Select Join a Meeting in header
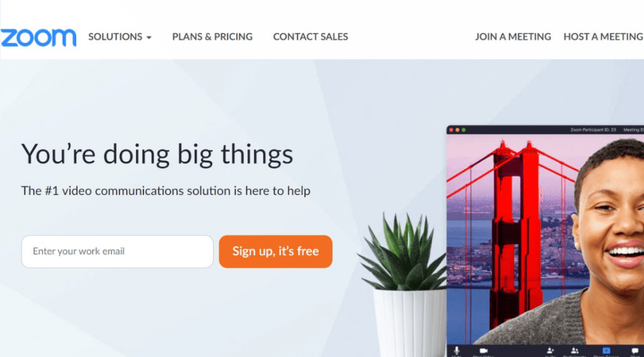This screenshot has height=357, width=644. 513,37
